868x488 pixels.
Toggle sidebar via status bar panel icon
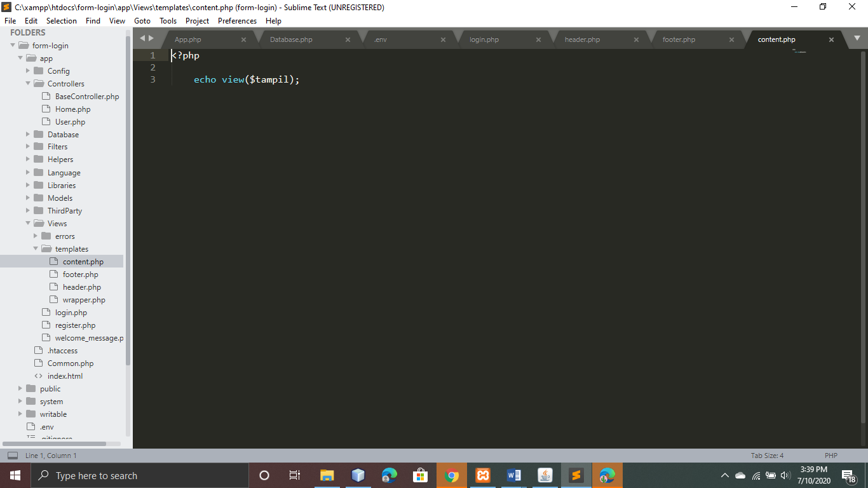tap(13, 456)
